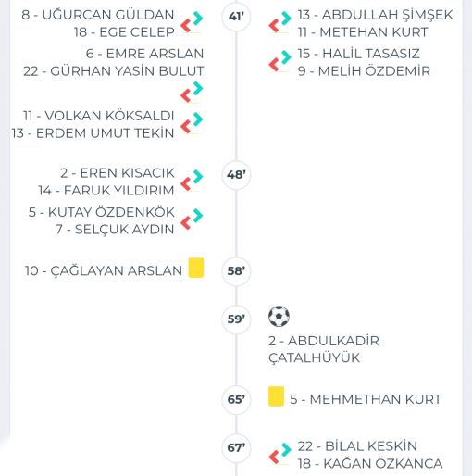Open player Melih Özdemir
The height and width of the screenshot is (476, 472).
[364, 71]
